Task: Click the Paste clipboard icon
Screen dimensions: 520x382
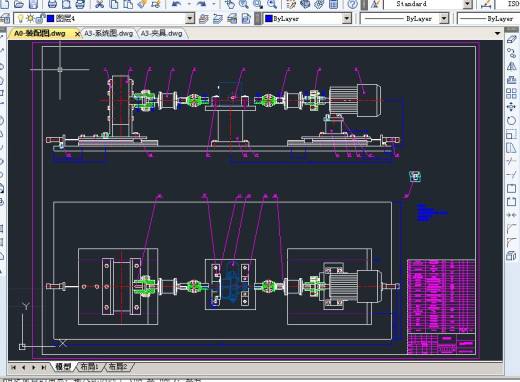Action: (x=128, y=4)
